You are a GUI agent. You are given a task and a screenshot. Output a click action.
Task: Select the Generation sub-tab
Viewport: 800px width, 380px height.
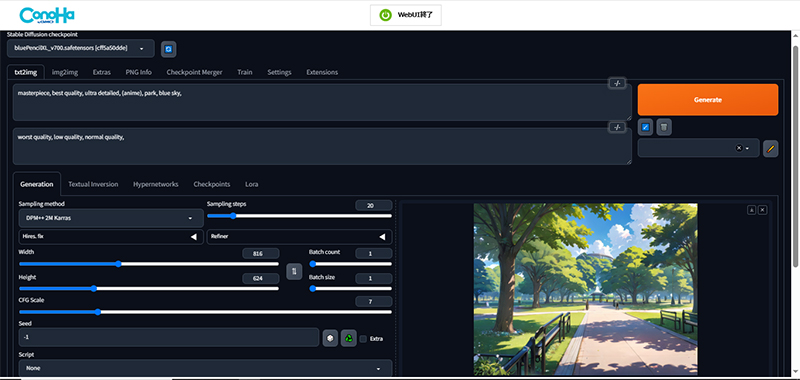37,184
